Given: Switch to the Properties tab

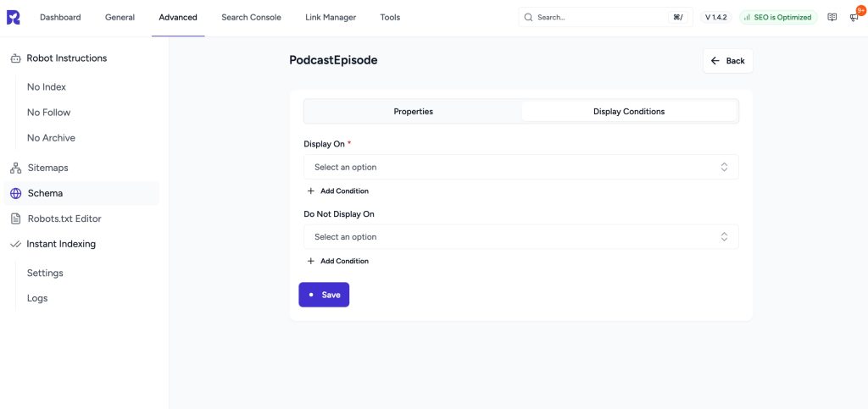Looking at the screenshot, I should [x=413, y=112].
